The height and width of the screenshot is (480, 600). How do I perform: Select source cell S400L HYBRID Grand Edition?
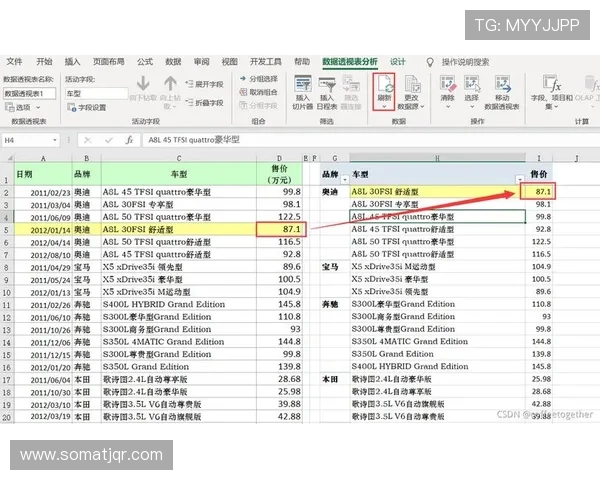[x=179, y=304]
